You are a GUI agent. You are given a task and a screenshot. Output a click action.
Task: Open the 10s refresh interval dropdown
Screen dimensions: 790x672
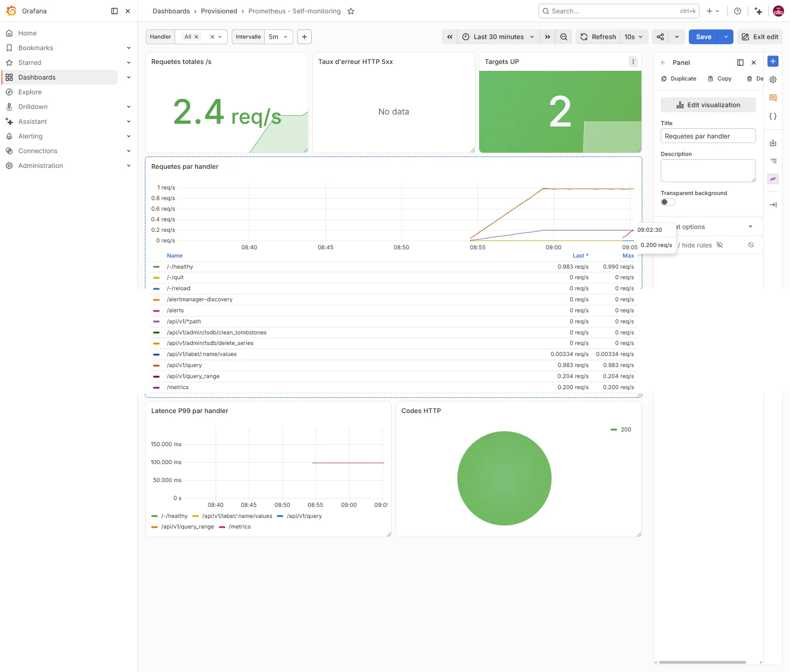pos(634,37)
